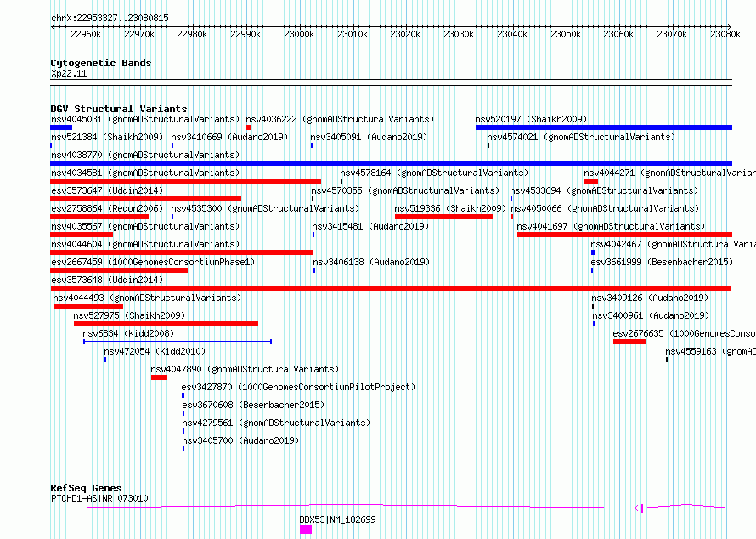Click nsv519336 (Shaikh2009) label
Screen dimensions: 756x539
click(450, 208)
